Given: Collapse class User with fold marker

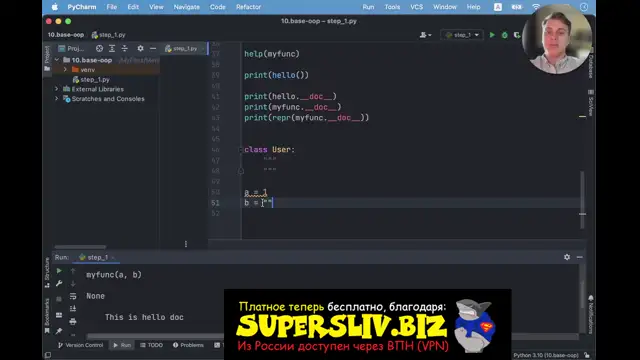Looking at the screenshot, I should 241,150.
